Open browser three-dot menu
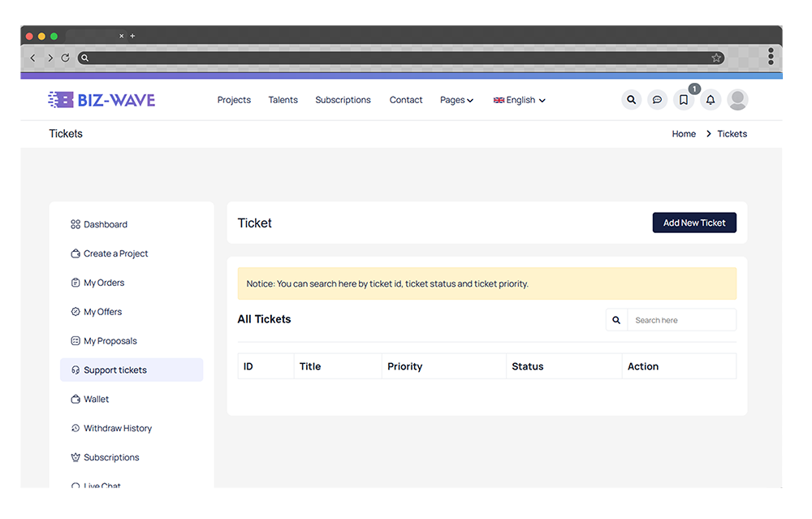The width and height of the screenshot is (812, 519). pos(771,57)
